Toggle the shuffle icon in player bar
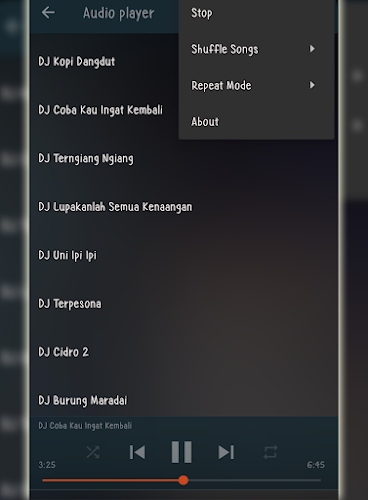The height and width of the screenshot is (500, 368). click(x=93, y=452)
